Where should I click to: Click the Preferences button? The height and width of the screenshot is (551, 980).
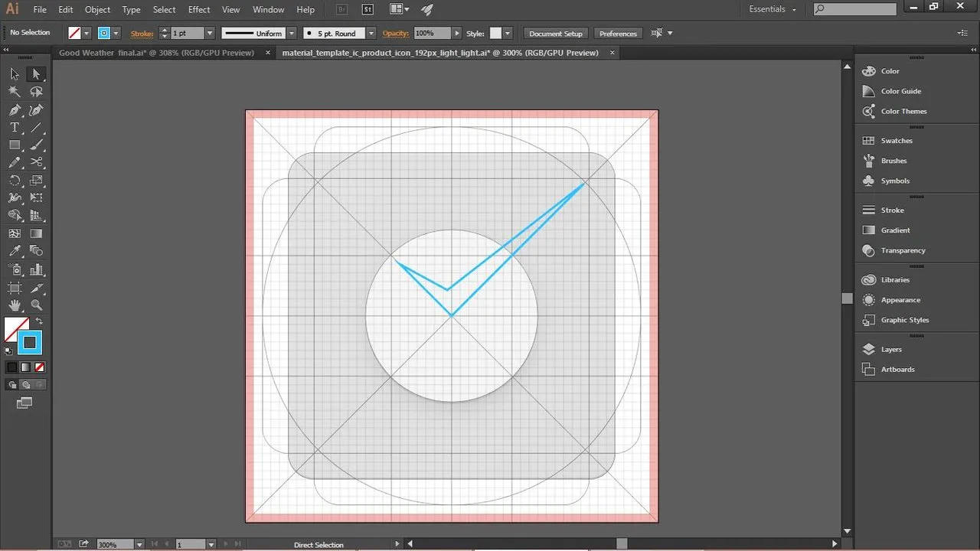click(x=618, y=33)
